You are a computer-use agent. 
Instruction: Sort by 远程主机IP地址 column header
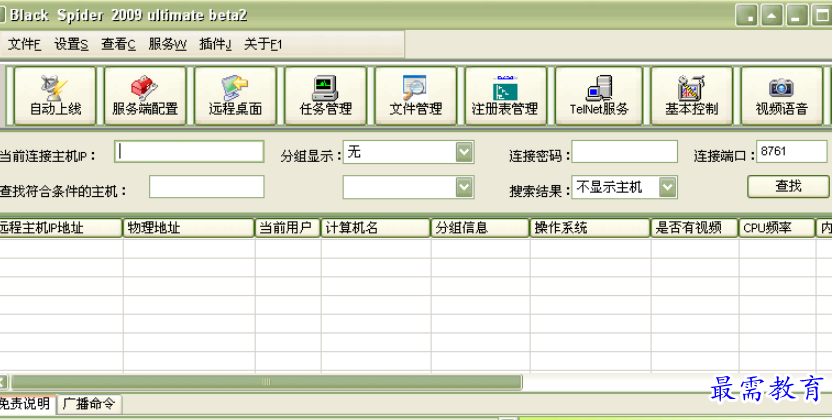(60, 228)
